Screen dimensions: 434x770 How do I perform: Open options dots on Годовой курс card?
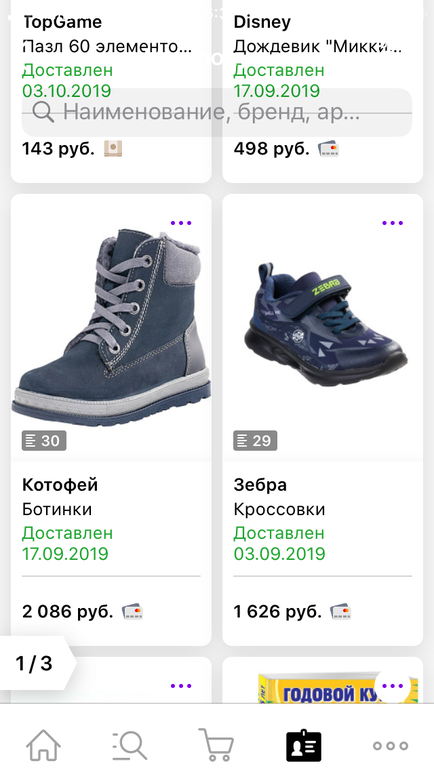pyautogui.click(x=392, y=686)
